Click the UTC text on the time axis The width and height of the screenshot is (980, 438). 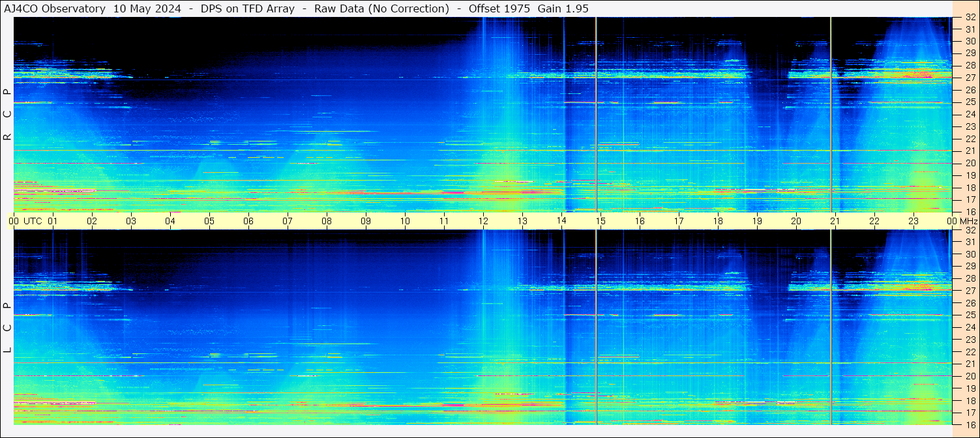tap(33, 221)
